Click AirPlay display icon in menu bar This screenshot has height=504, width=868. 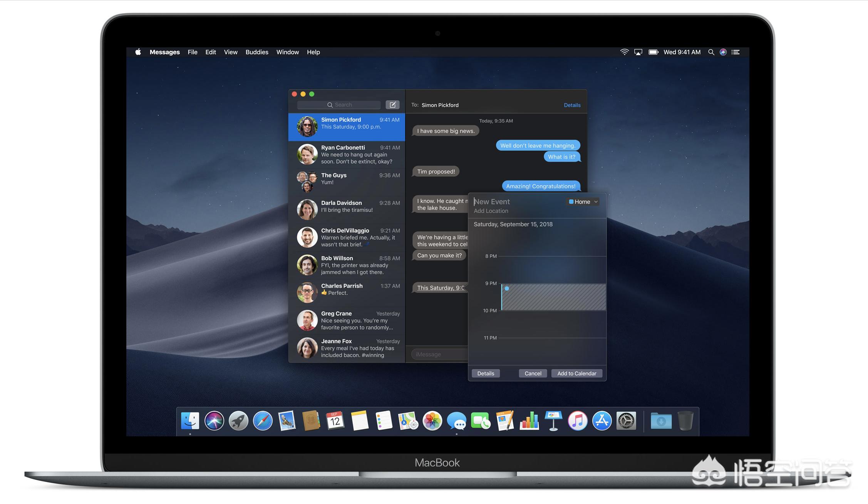pyautogui.click(x=638, y=52)
